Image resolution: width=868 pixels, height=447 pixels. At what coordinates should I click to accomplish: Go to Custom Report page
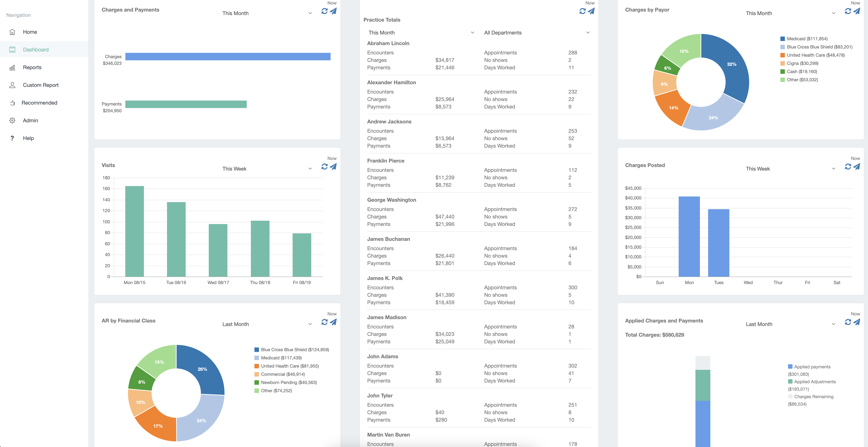pos(40,85)
